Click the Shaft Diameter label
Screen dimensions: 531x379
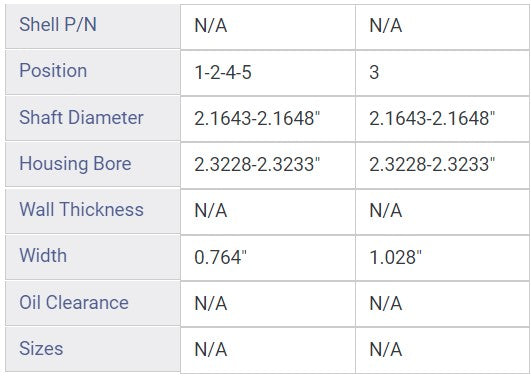click(x=81, y=117)
